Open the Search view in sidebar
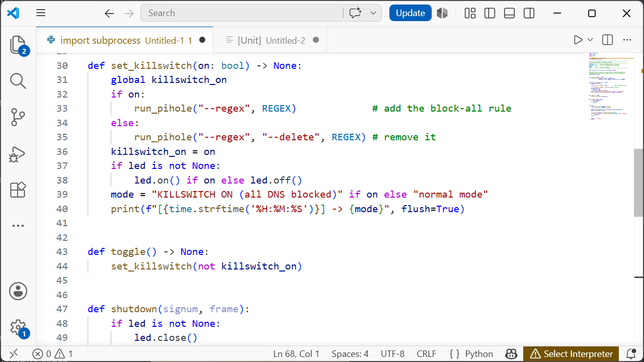This screenshot has width=644, height=362. [18, 81]
